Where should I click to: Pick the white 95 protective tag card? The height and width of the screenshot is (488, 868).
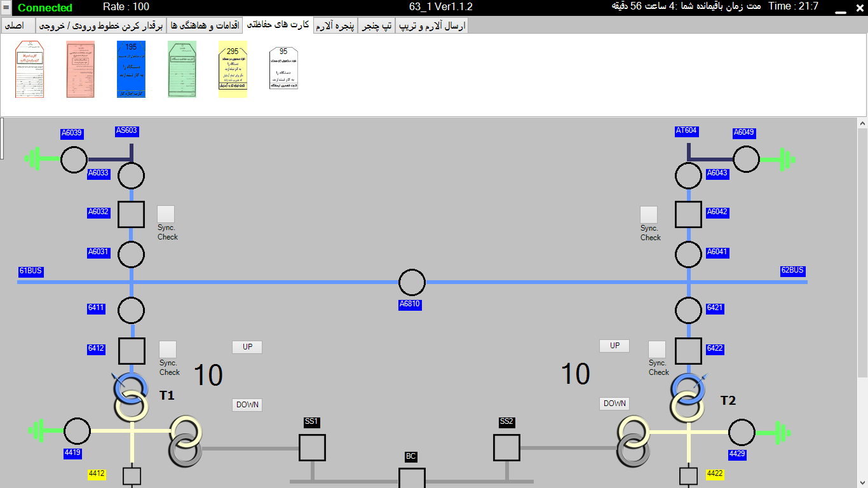283,68
